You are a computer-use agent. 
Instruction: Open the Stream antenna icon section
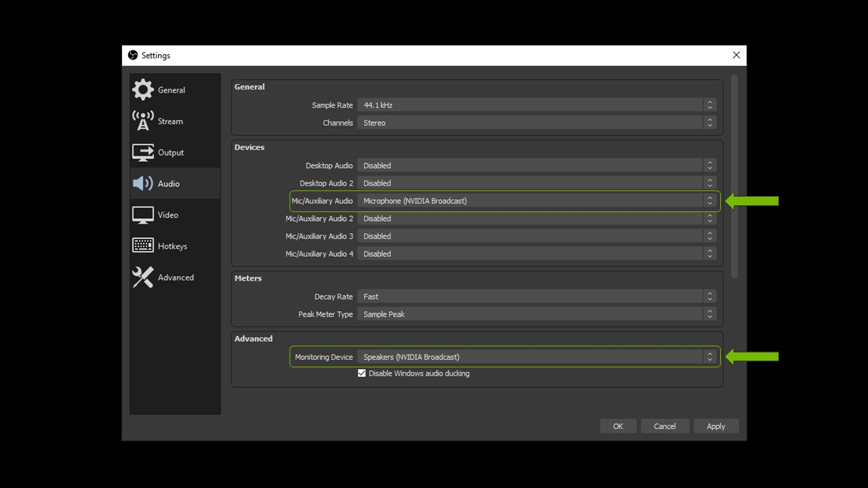143,121
